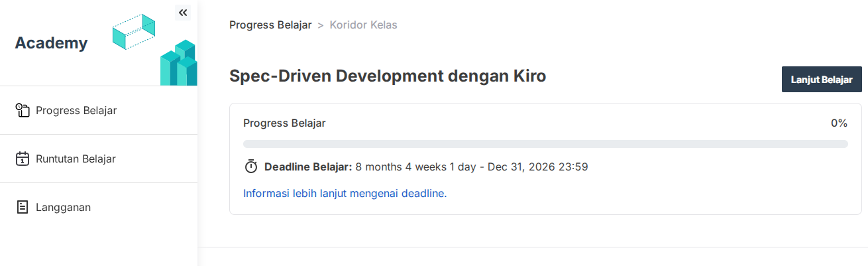Click the deadline stopwatch icon

[x=251, y=167]
